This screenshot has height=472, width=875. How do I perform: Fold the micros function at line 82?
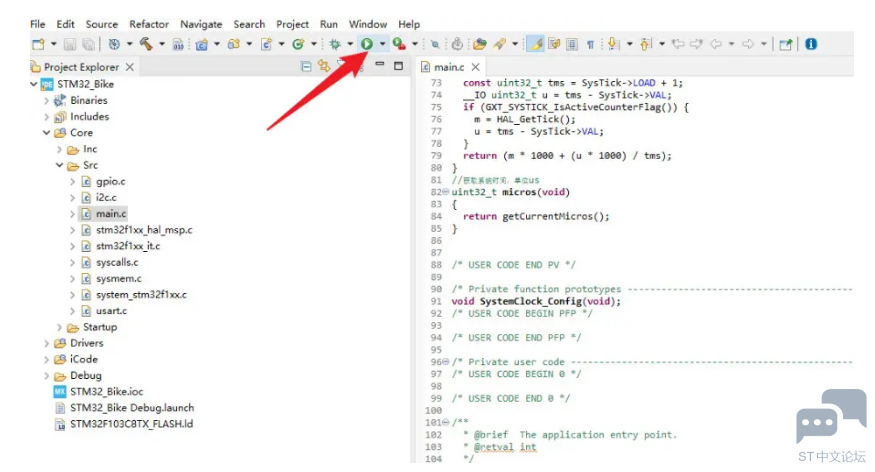[x=445, y=192]
